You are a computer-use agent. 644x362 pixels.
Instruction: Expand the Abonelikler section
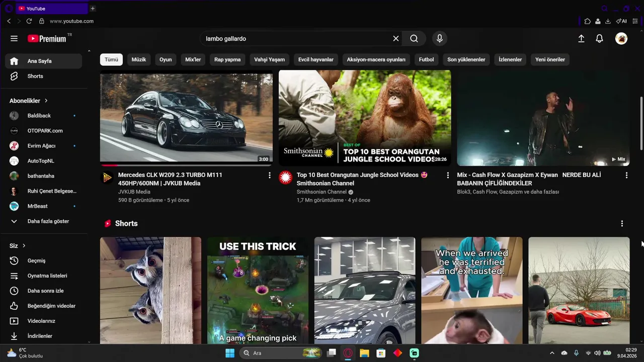click(29, 101)
